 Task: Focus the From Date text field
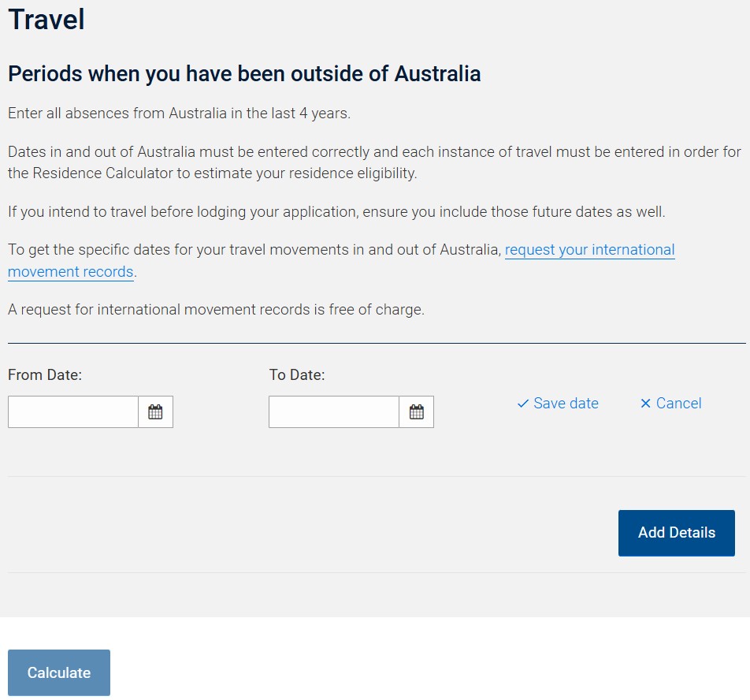tap(73, 411)
